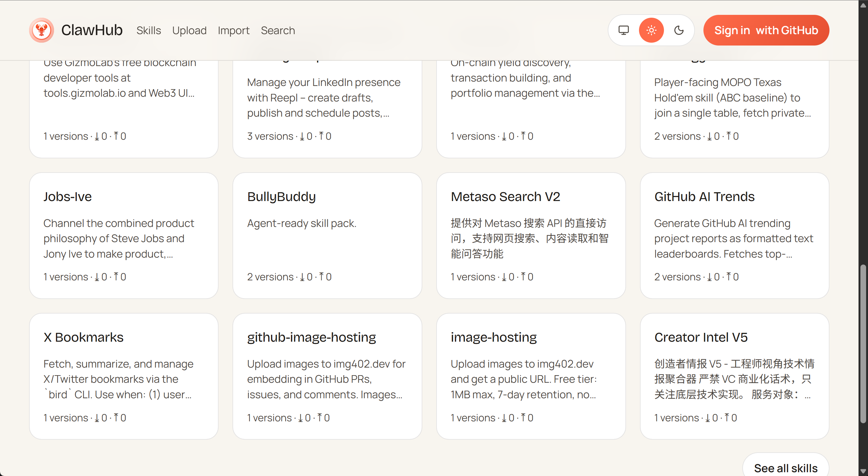Viewport: 868px width, 476px height.
Task: Open the Jobs-Ive skill card title
Action: pyautogui.click(x=67, y=197)
